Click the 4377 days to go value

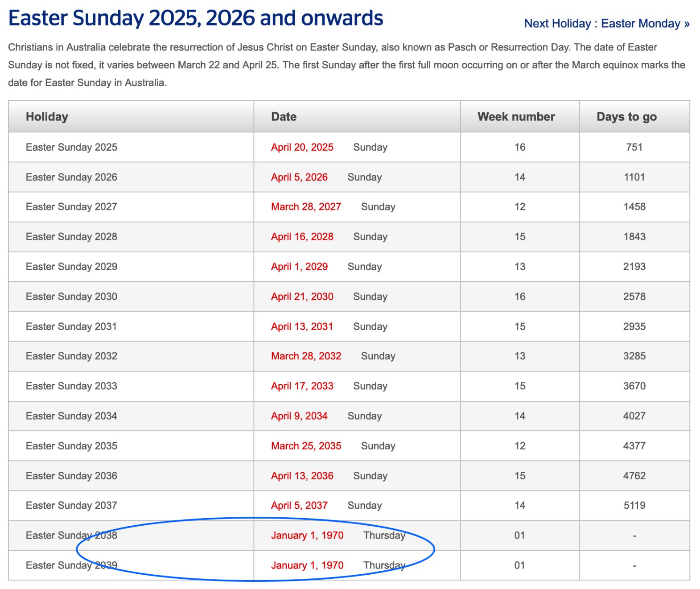coord(634,445)
